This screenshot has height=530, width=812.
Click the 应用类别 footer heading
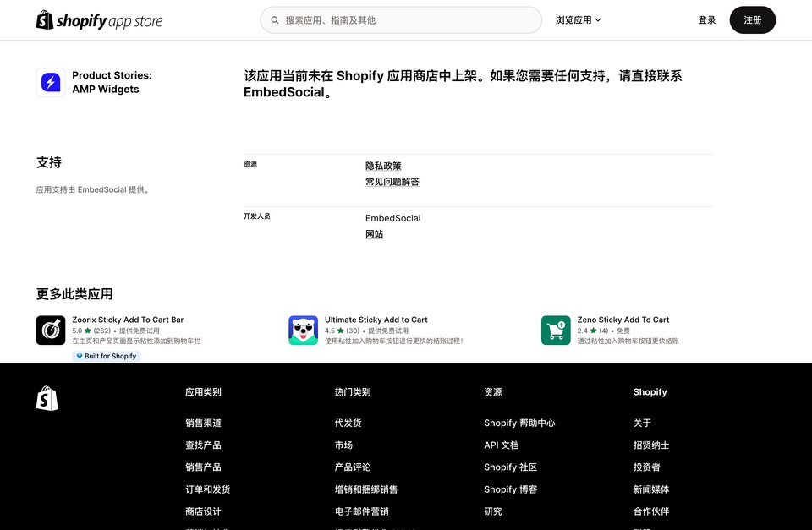(203, 392)
